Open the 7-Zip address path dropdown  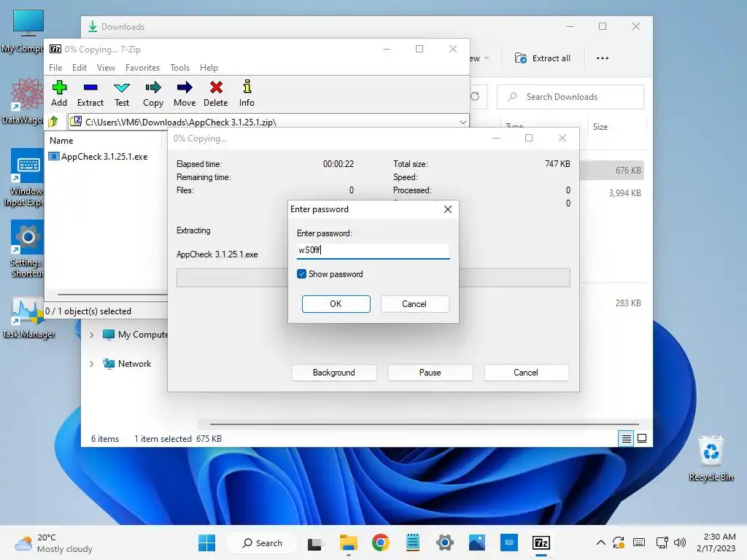[x=462, y=122]
